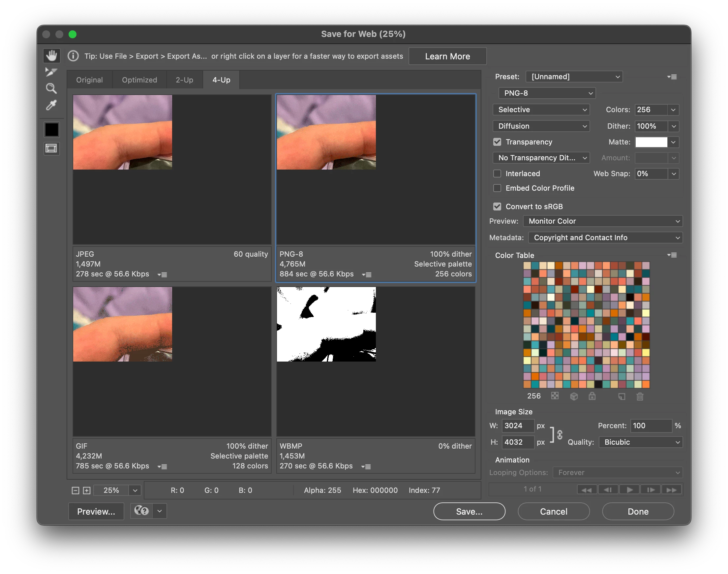The image size is (728, 574).
Task: Open the PNG-8 format dropdown
Action: tap(547, 93)
